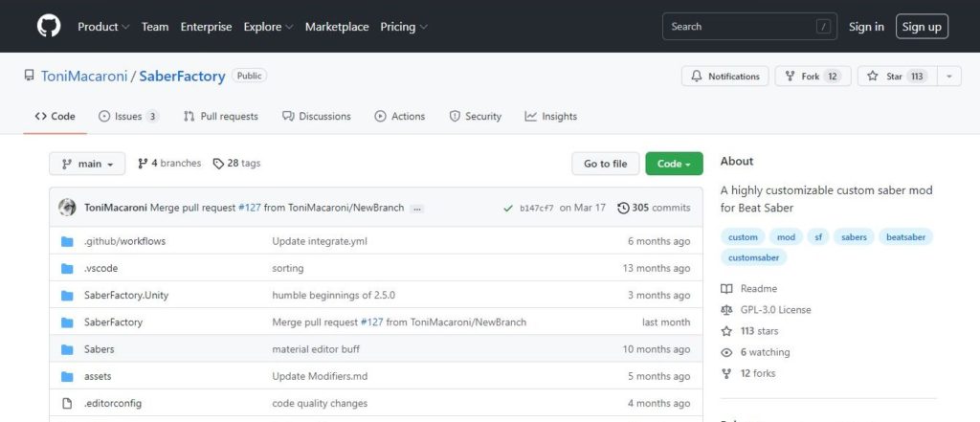Screen dimensions: 980x422
Task: Expand the green Code dropdown
Action: (x=674, y=164)
